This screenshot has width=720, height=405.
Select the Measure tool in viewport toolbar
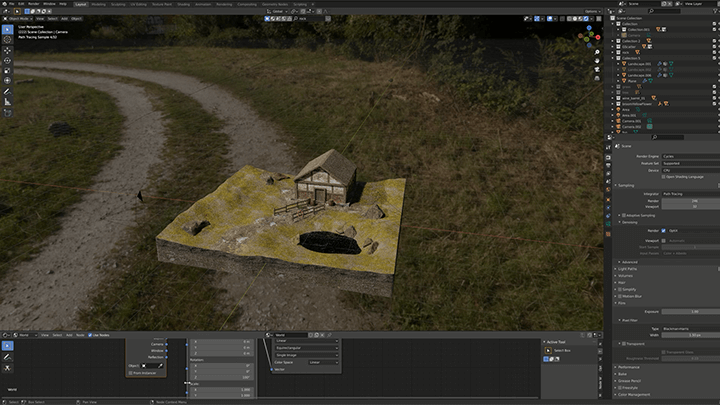[7, 102]
